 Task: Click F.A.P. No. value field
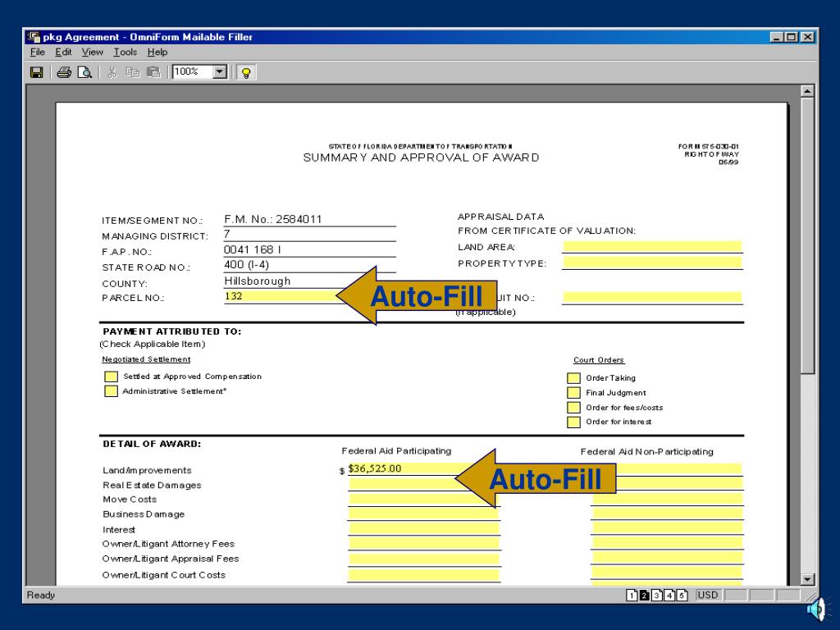[309, 249]
